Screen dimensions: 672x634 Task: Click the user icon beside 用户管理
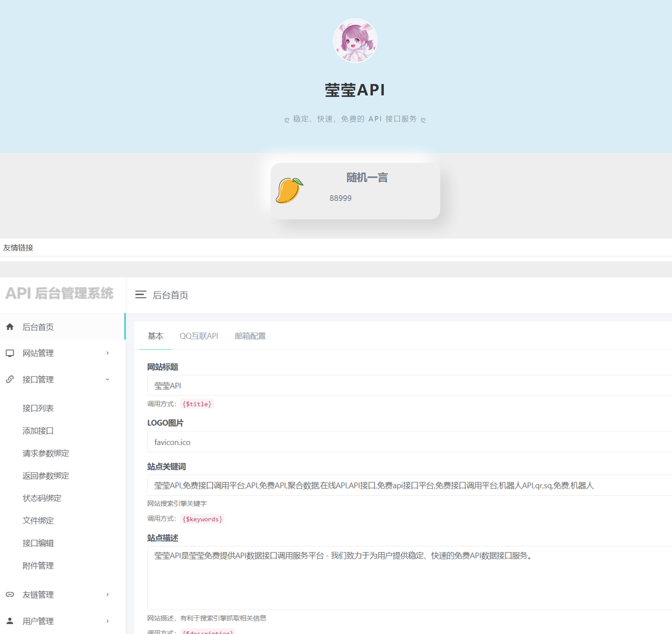pos(10,621)
